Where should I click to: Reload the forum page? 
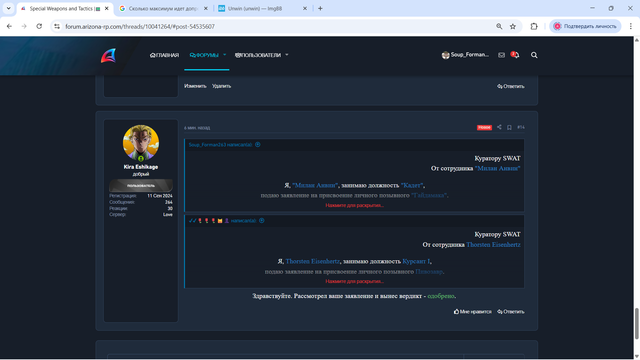coord(39,26)
